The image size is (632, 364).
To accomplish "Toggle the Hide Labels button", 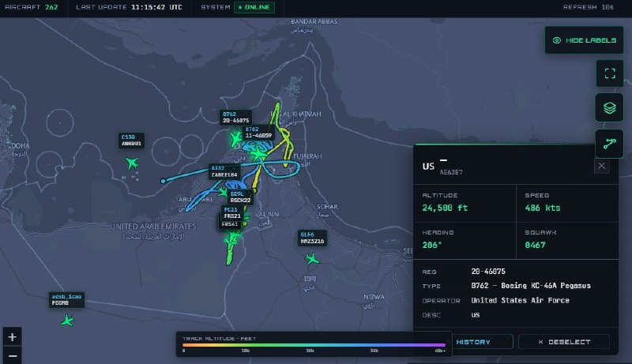I will (584, 40).
